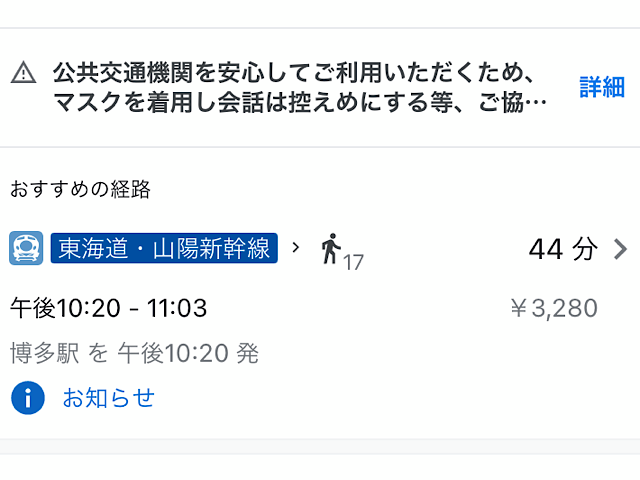This screenshot has width=640, height=480.
Task: Click the 午後10:20 発 departure time
Action: 188,353
